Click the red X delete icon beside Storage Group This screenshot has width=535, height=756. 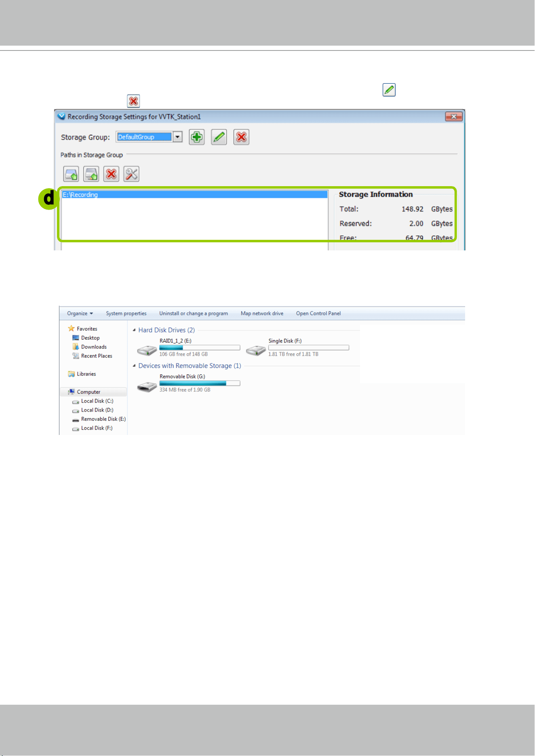point(241,137)
